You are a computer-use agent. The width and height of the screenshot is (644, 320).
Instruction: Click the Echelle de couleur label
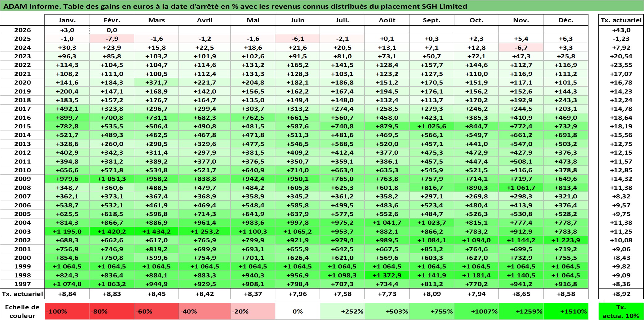point(23,311)
